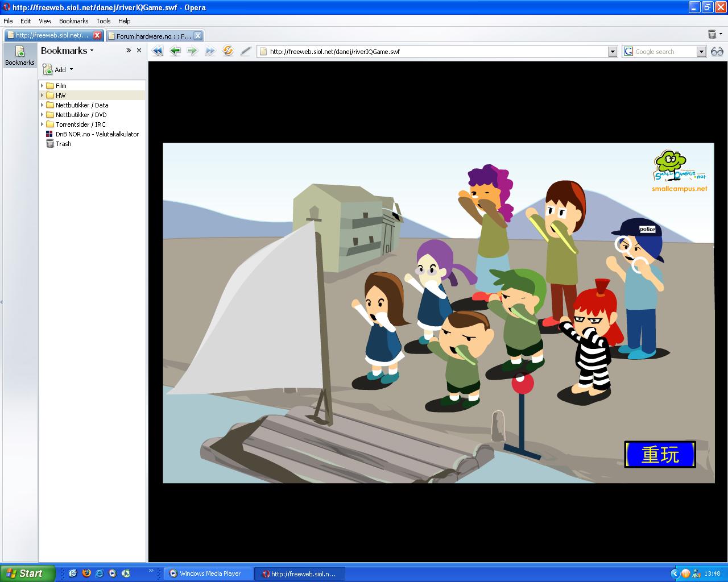Click the 13:48 clock in the taskbar

pyautogui.click(x=712, y=573)
